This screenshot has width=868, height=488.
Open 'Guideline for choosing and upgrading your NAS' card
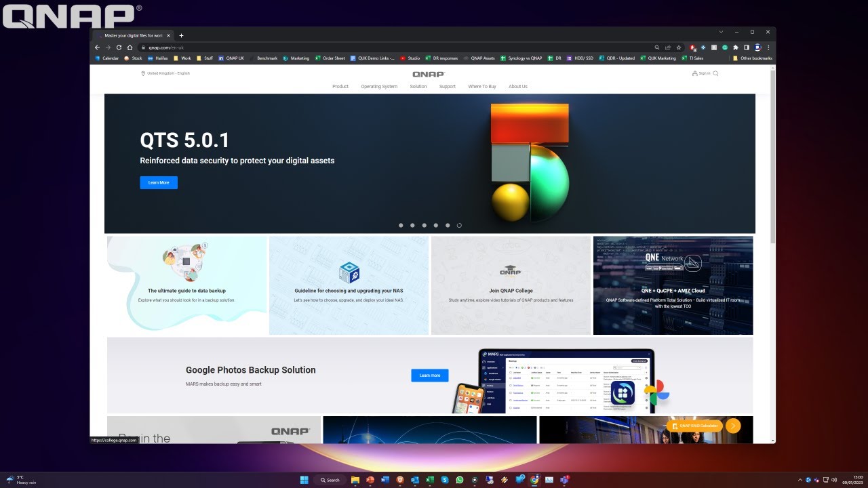point(349,285)
